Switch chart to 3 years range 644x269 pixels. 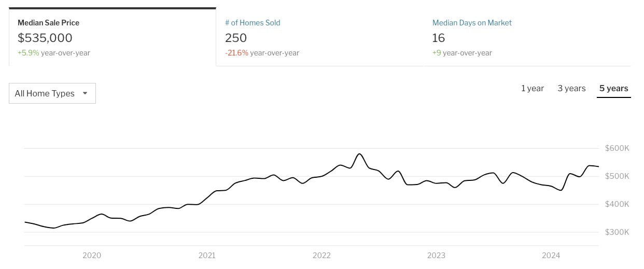(571, 89)
